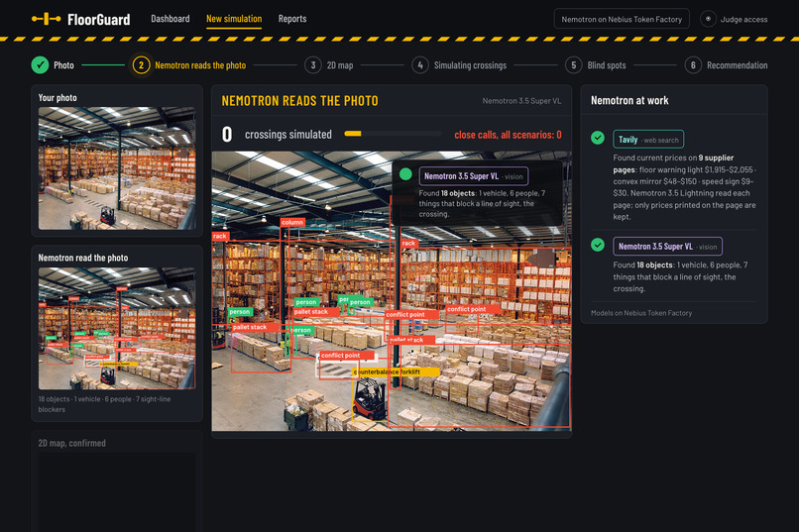Image resolution: width=799 pixels, height=532 pixels.
Task: Click the green status dot in the photo overlay
Action: 405,174
